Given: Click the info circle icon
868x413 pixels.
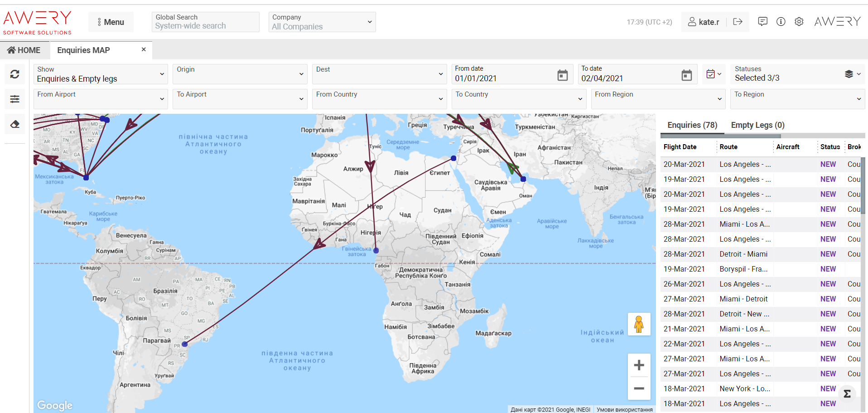Looking at the screenshot, I should 781,22.
